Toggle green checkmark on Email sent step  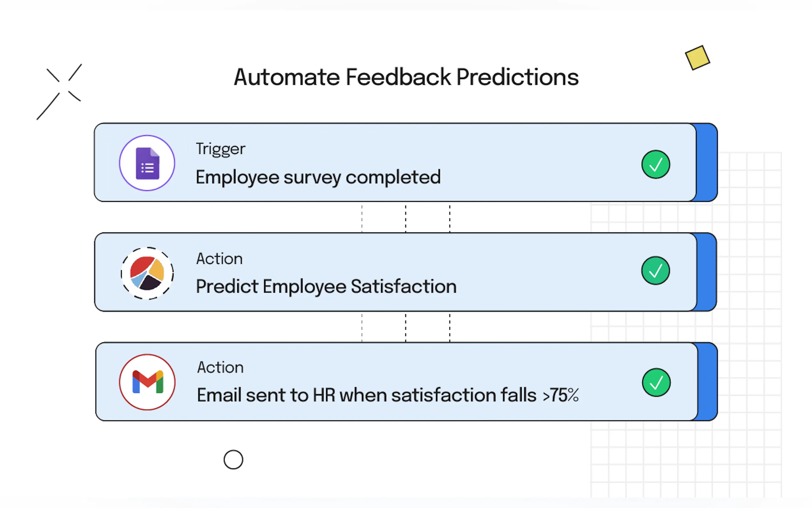(656, 382)
